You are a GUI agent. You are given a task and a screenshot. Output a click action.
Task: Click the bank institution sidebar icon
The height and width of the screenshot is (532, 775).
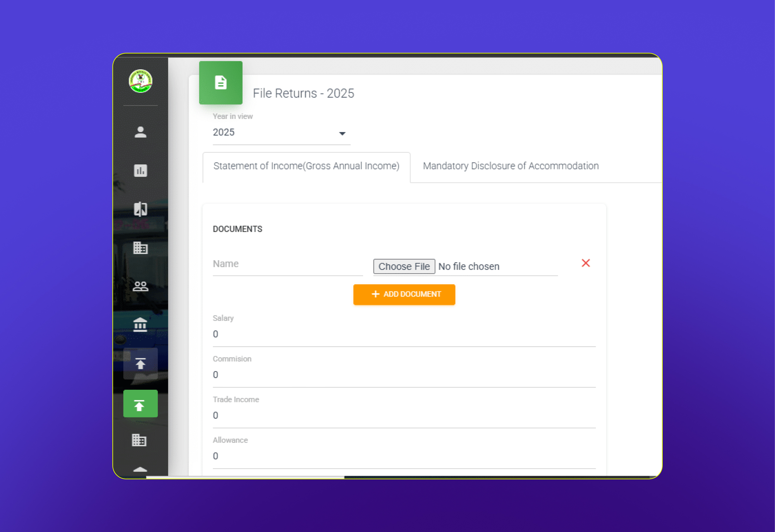[140, 325]
